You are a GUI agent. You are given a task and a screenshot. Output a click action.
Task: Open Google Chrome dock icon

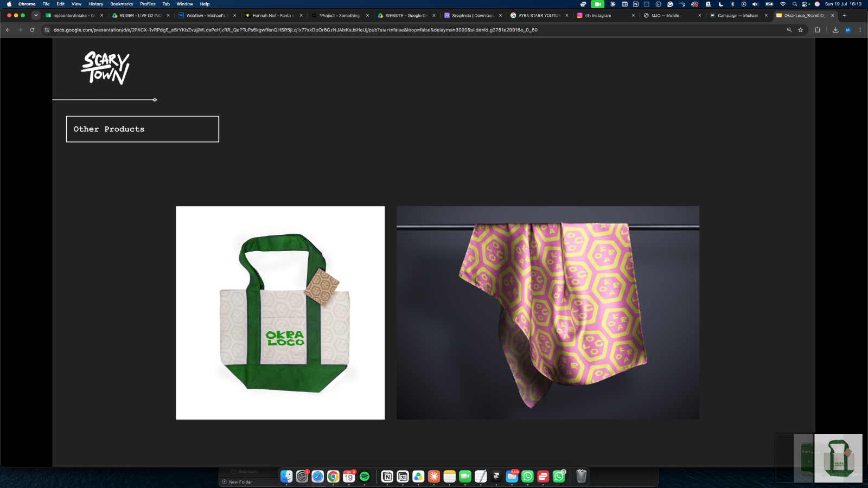click(333, 476)
